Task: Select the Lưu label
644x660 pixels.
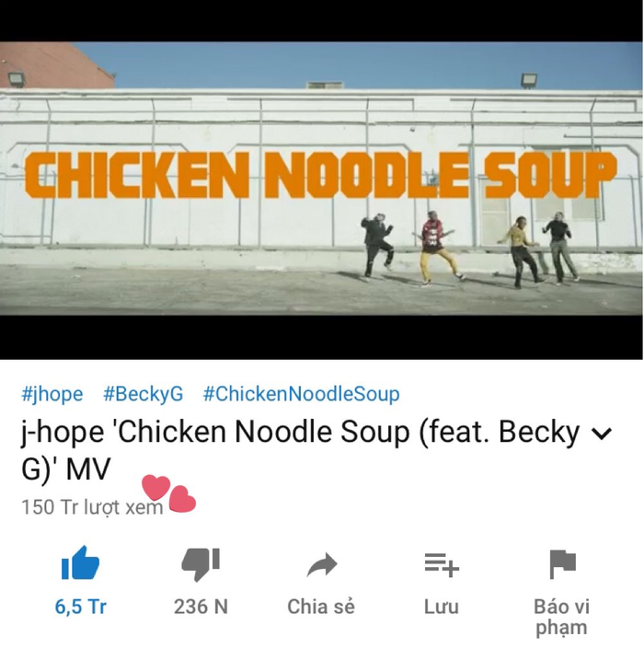Action: click(x=442, y=607)
